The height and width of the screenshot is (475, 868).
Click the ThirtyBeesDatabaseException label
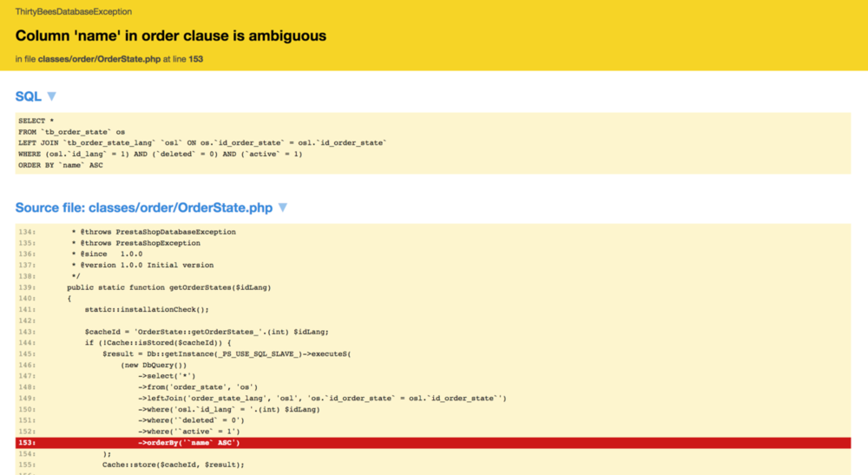tap(74, 12)
